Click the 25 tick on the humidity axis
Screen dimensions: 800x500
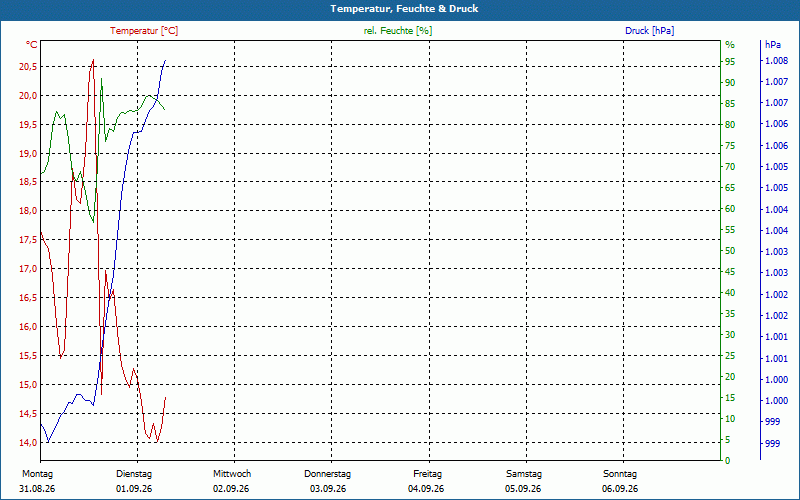730,356
